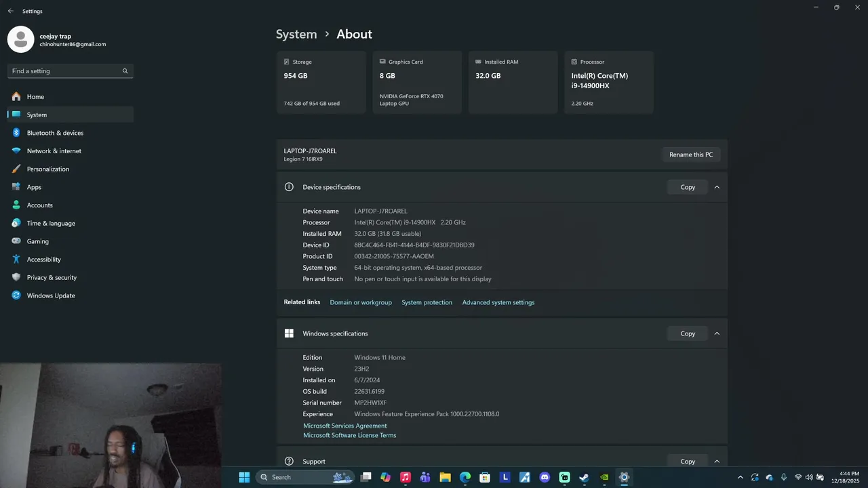The image size is (868, 488).
Task: Show hidden system tray icons
Action: (x=741, y=477)
